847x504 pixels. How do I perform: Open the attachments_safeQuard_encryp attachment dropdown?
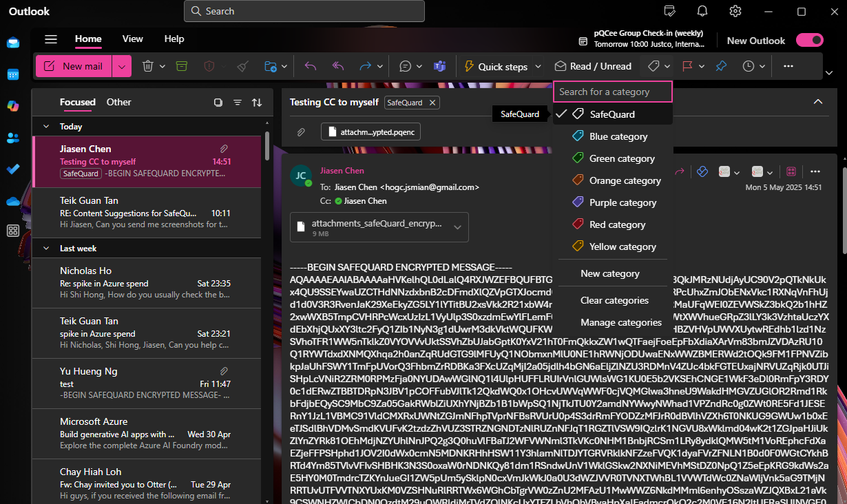tap(458, 227)
